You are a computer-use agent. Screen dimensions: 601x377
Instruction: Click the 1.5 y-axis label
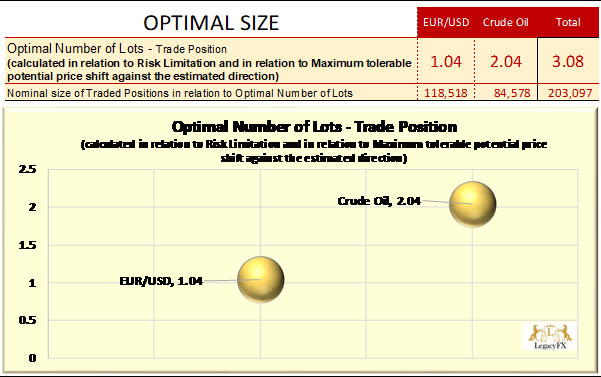(28, 245)
